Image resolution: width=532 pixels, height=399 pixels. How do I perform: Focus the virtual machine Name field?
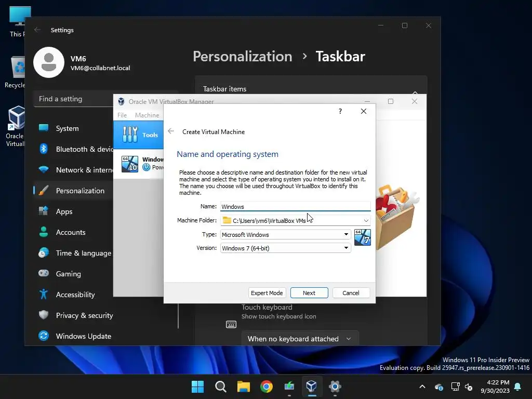click(295, 206)
